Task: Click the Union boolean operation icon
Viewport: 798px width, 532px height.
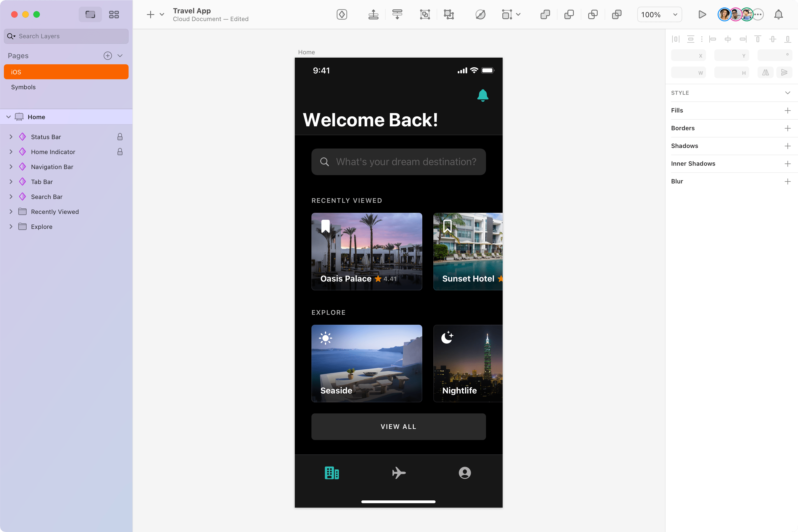Action: coord(545,15)
